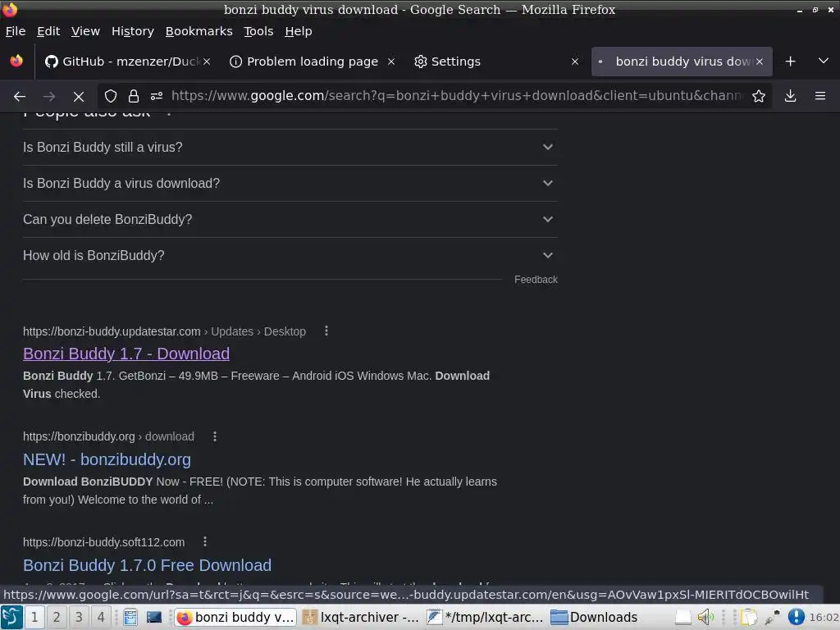The width and height of the screenshot is (840, 630).
Task: Switch to virtual desktop 3
Action: 79,617
